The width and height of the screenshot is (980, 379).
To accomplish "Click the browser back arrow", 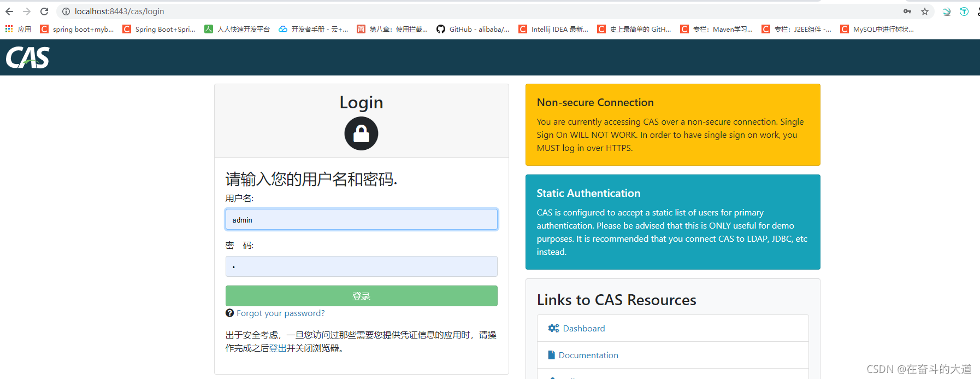I will pyautogui.click(x=9, y=11).
